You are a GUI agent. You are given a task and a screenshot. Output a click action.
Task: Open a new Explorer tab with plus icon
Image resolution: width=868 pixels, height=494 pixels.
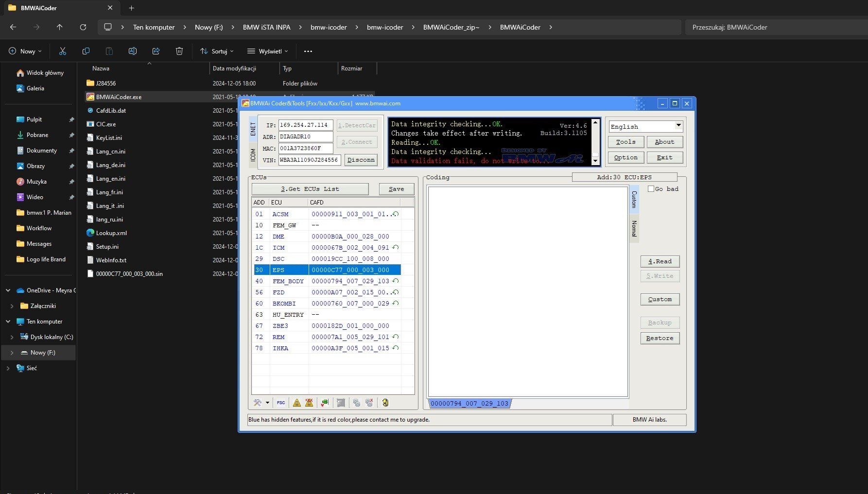(x=131, y=8)
